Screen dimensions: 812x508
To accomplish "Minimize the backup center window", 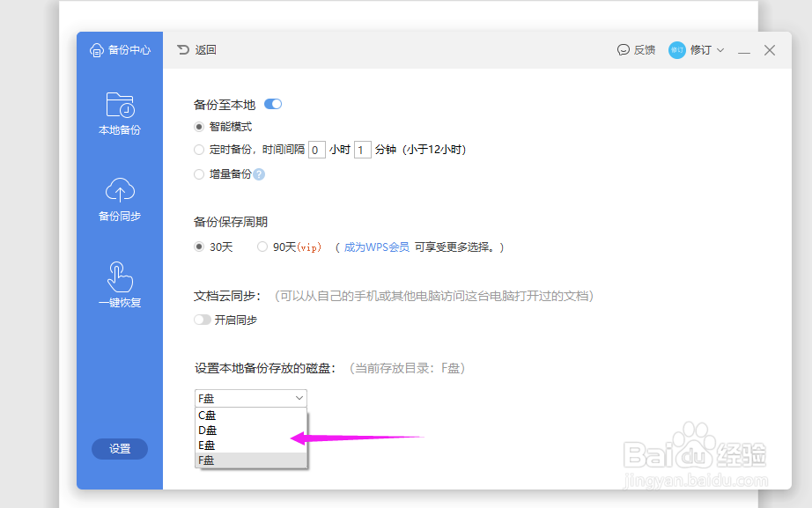I will (744, 50).
